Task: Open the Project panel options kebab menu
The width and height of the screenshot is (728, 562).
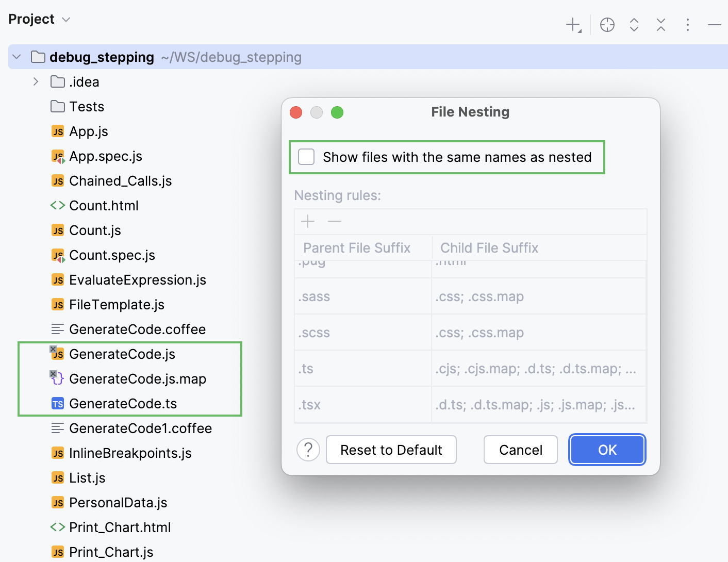Action: tap(688, 25)
